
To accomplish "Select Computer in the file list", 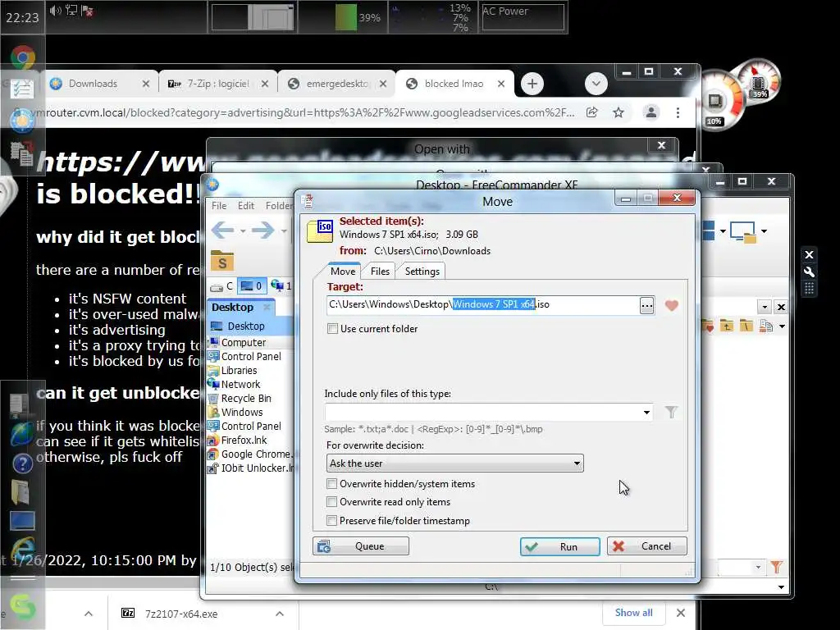I will (243, 342).
